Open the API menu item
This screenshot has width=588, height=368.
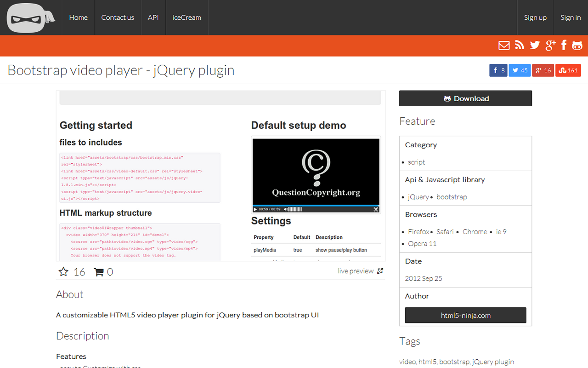click(x=153, y=17)
